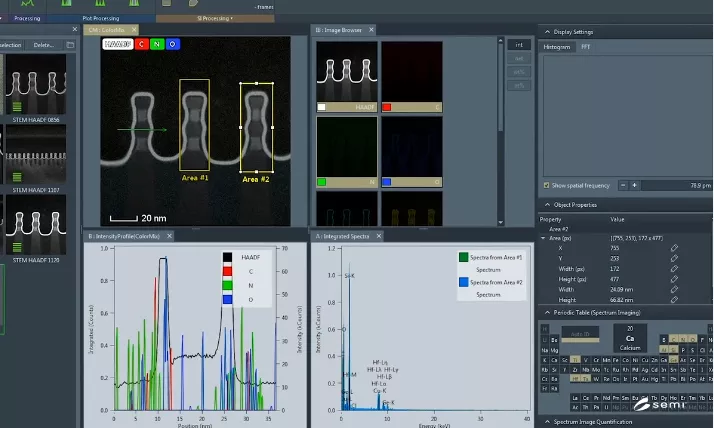Select tungsten (W) in the periodic table
This screenshot has height=428, width=714.
coord(596,379)
